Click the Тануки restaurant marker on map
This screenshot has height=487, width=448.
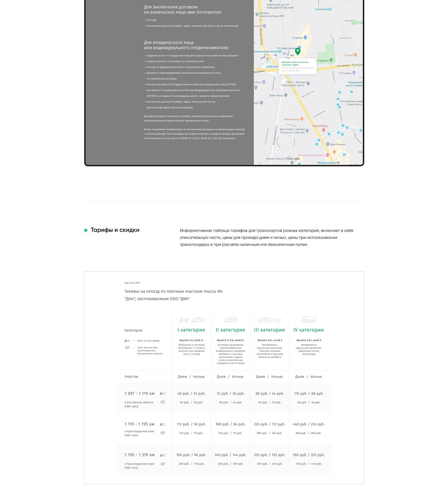click(x=355, y=55)
